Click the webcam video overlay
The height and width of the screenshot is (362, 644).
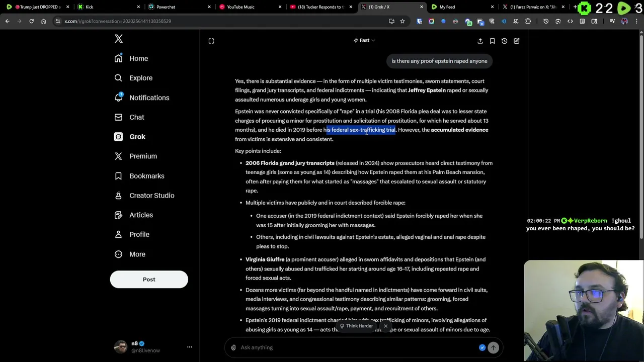(x=584, y=310)
